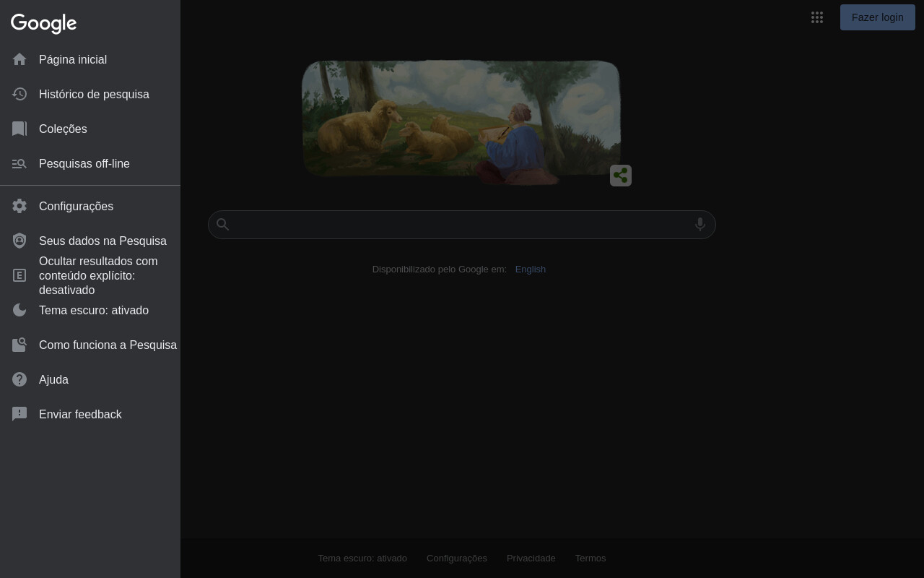
Task: Open the Google apps grid
Action: click(817, 17)
